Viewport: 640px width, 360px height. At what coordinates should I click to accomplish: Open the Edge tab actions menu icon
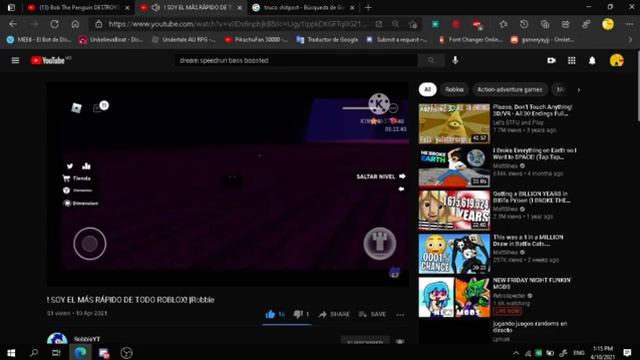[11, 8]
